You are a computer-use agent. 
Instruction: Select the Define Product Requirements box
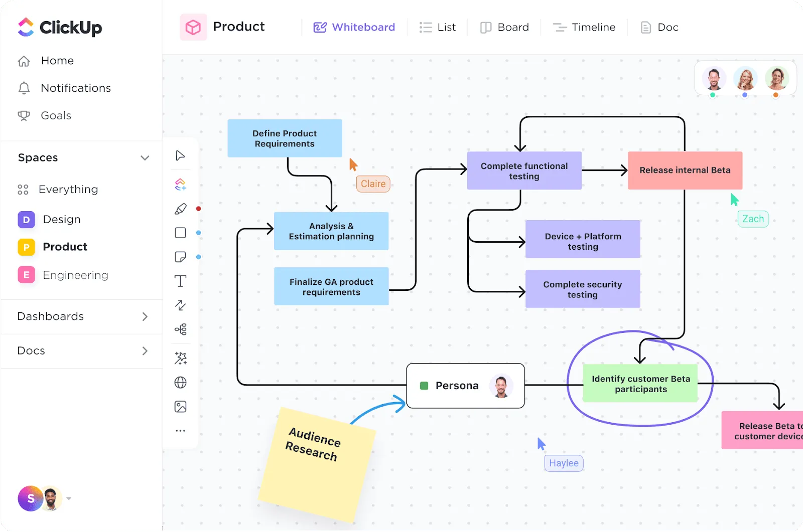tap(285, 138)
